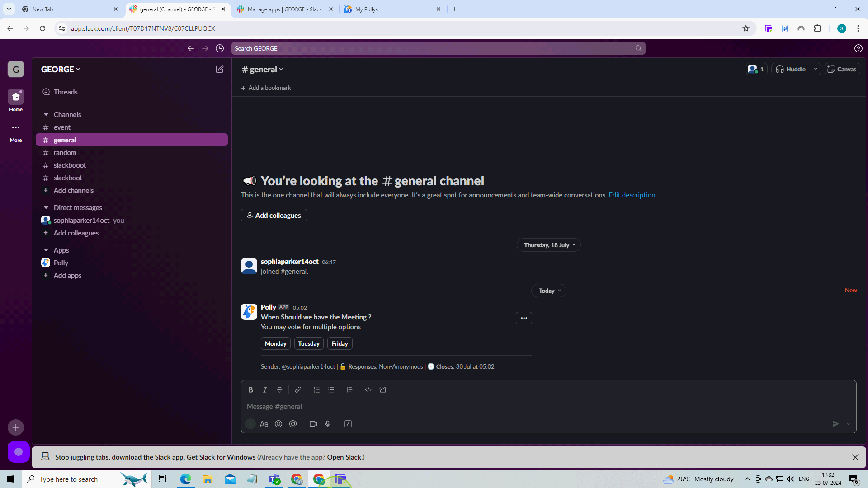Screen dimensions: 868x488
Task: Collapse the Channels section
Action: tap(46, 114)
